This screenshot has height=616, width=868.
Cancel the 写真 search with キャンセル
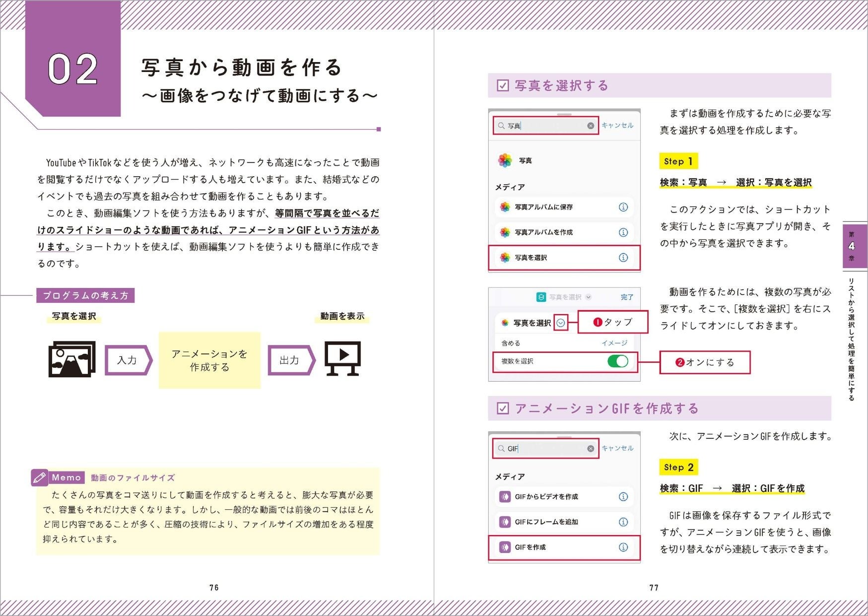tap(617, 126)
